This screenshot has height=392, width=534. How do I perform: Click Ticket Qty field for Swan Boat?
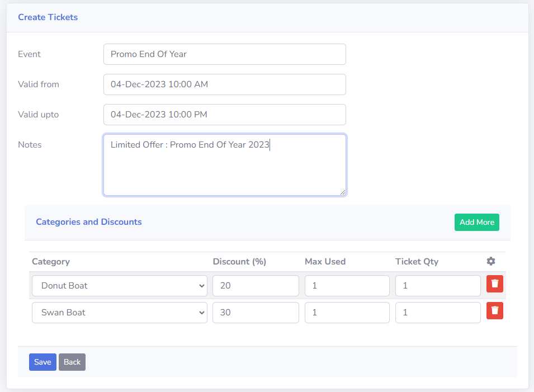pos(437,313)
